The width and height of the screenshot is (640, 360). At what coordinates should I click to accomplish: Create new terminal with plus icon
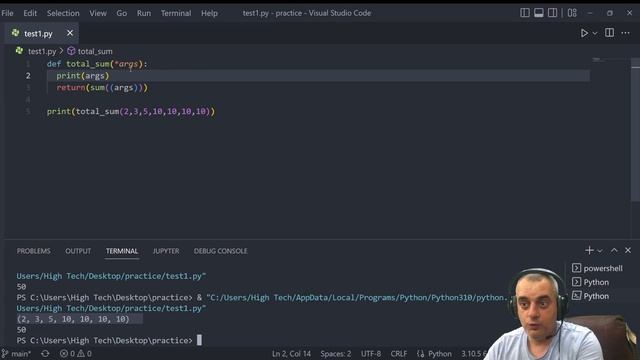pos(589,250)
